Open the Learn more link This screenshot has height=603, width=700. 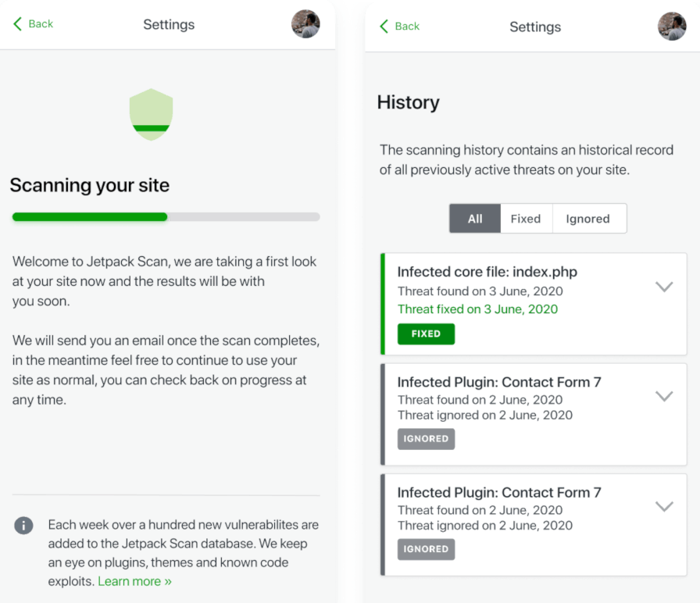pos(134,581)
